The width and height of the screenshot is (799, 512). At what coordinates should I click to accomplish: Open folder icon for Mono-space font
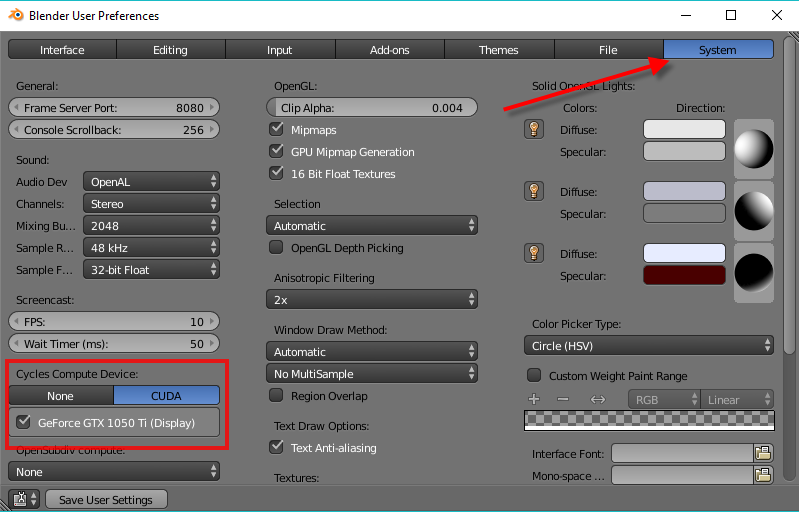click(764, 476)
